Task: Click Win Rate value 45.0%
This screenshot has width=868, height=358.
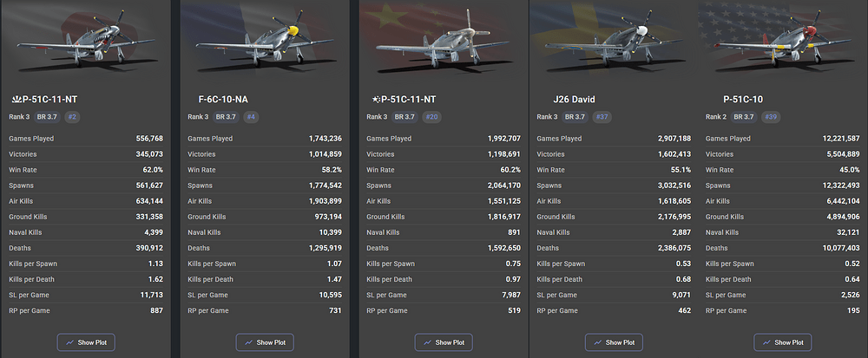Action: point(849,170)
